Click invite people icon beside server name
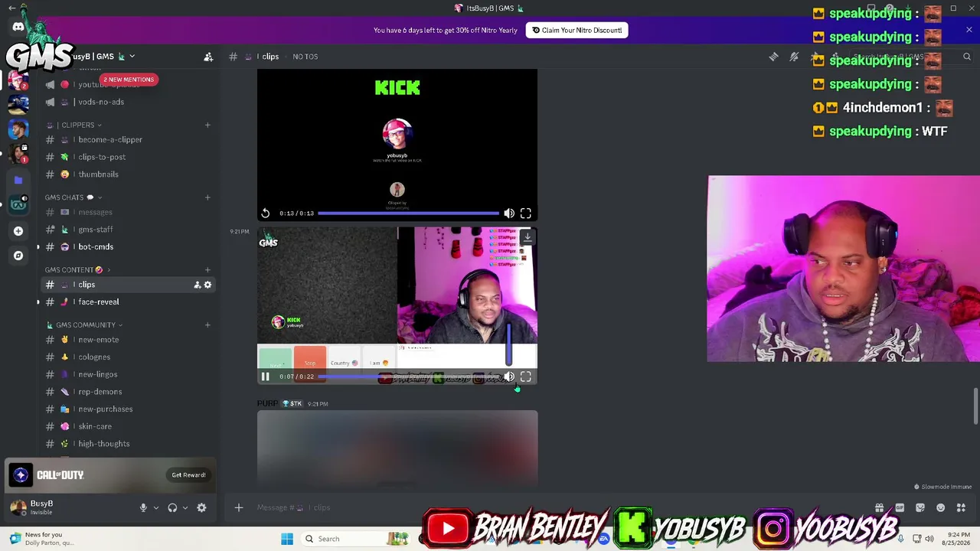This screenshot has height=551, width=980. [x=208, y=57]
